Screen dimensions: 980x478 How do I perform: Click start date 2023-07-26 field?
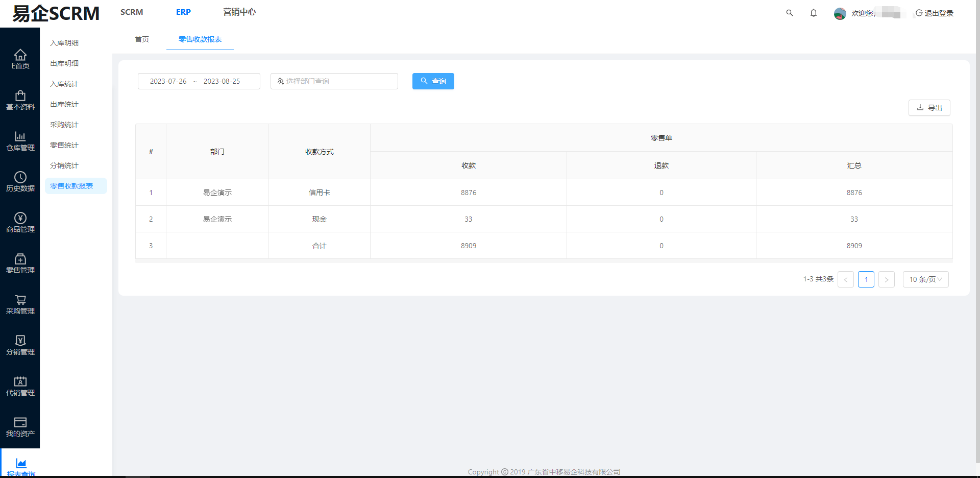168,81
